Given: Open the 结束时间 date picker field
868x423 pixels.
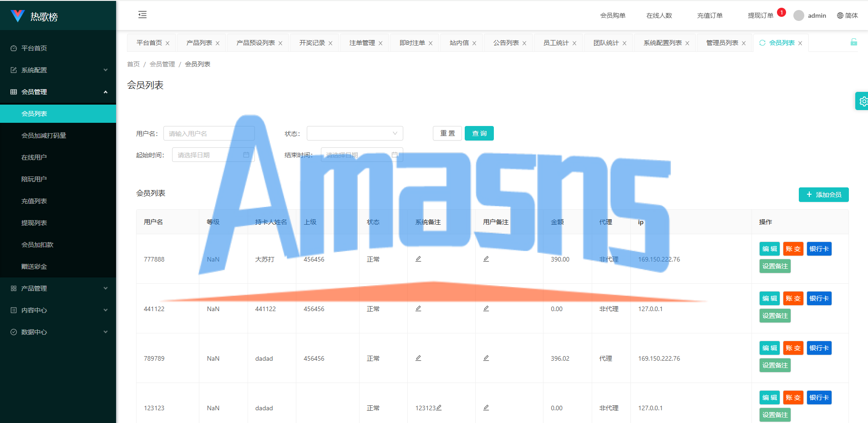Looking at the screenshot, I should point(362,155).
